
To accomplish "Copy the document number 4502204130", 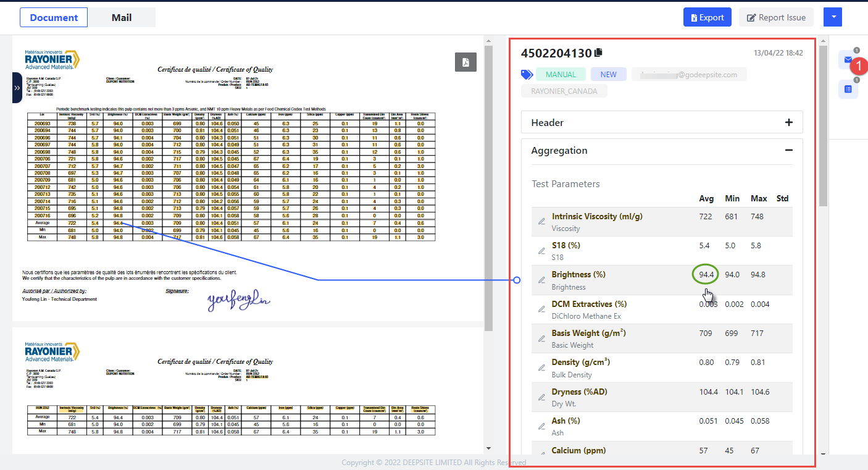I will click(598, 53).
